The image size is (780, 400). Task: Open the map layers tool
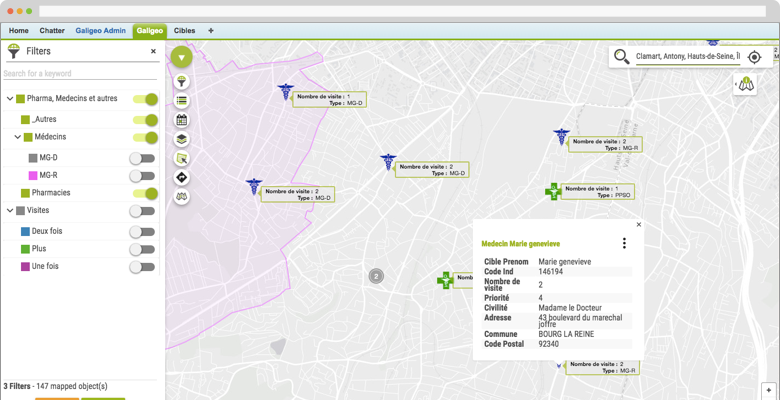[182, 139]
